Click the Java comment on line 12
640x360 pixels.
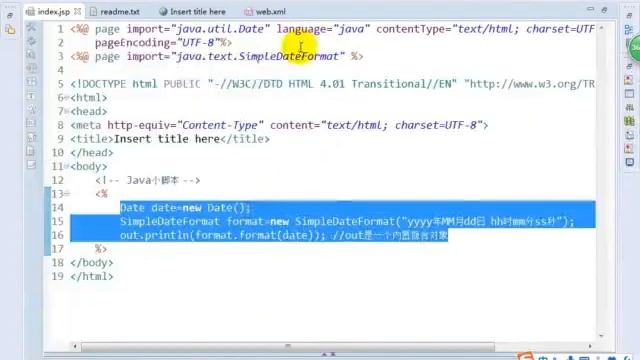(x=148, y=180)
